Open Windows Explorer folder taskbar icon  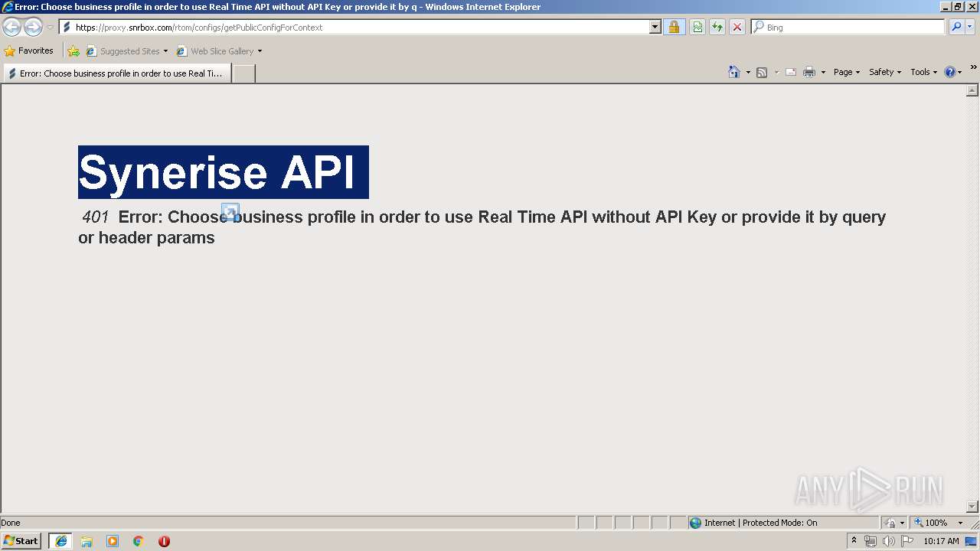click(87, 541)
